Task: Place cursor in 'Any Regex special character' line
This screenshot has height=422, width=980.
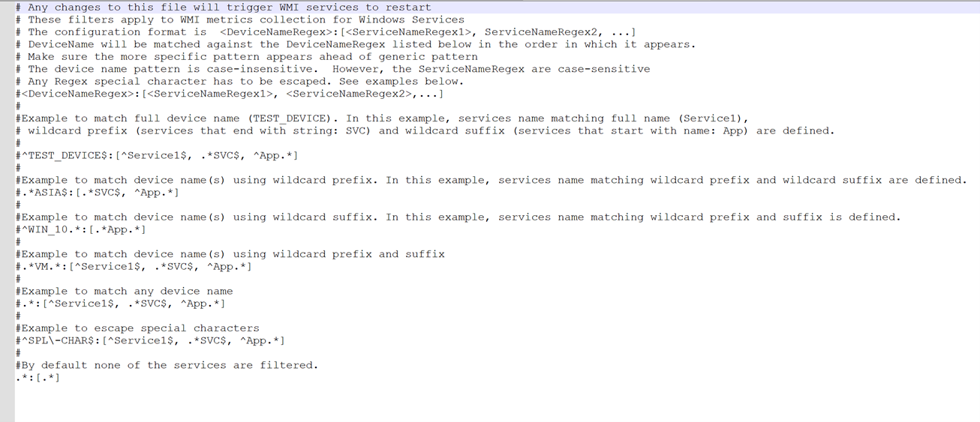Action: (x=240, y=81)
